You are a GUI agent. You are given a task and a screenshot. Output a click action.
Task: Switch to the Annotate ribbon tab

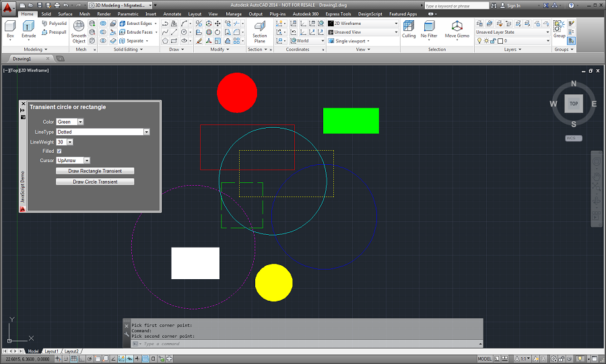click(x=172, y=14)
